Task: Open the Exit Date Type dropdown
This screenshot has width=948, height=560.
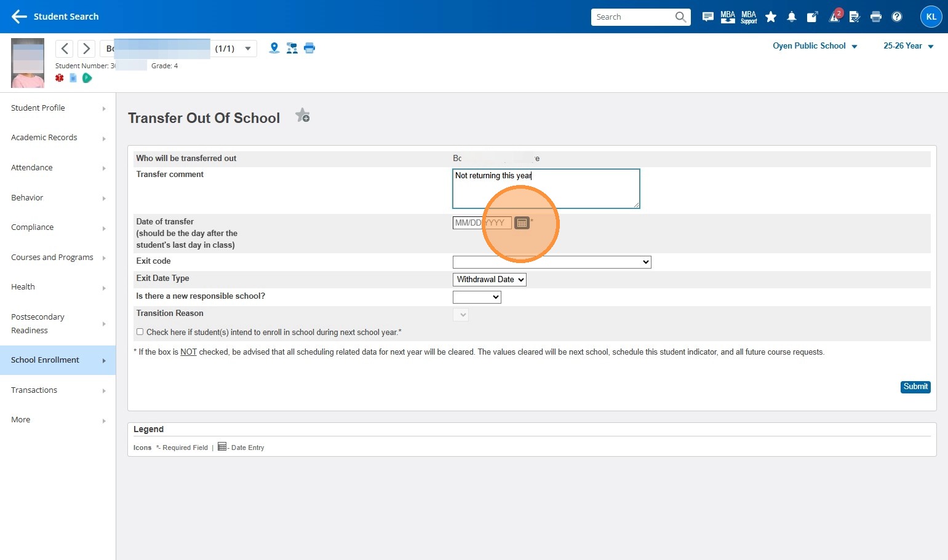Action: click(x=489, y=280)
